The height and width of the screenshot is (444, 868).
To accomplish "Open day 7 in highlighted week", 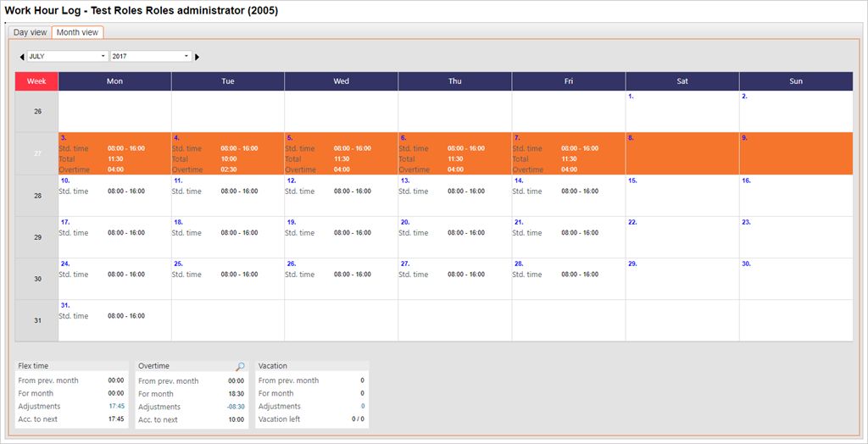I will 516,137.
